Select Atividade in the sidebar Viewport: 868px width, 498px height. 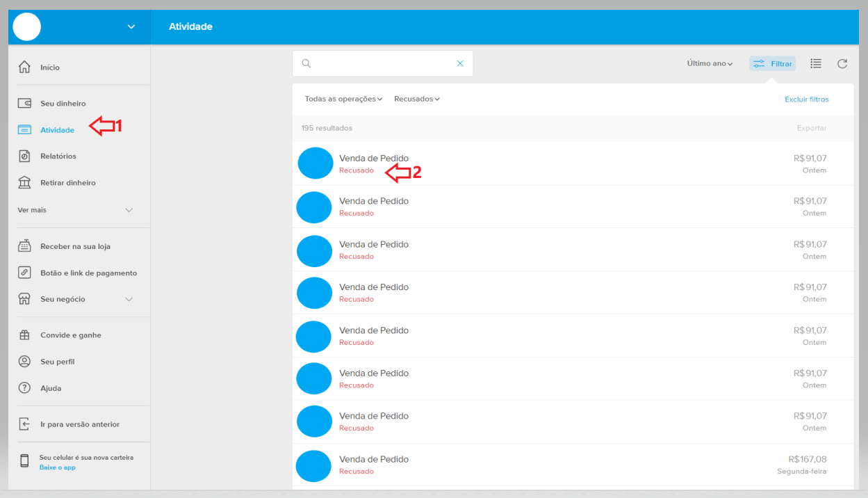pos(57,130)
